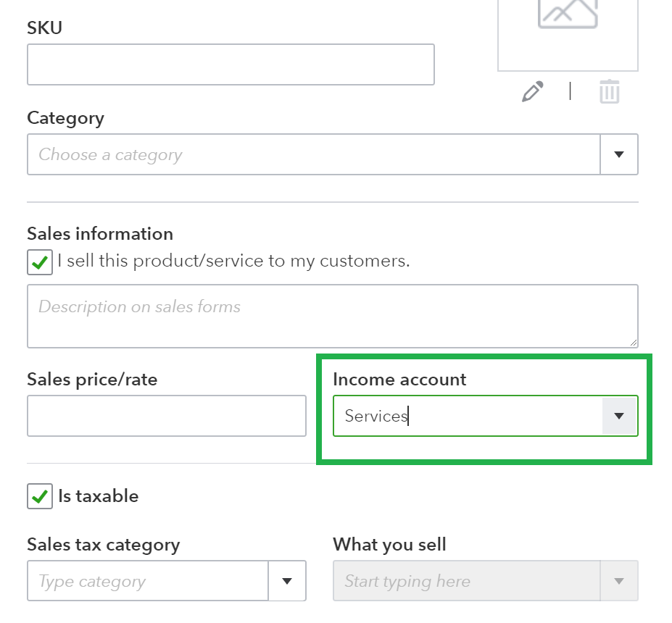The width and height of the screenshot is (672, 623).
Task: Click the trash icon to remove product image
Action: click(x=609, y=91)
